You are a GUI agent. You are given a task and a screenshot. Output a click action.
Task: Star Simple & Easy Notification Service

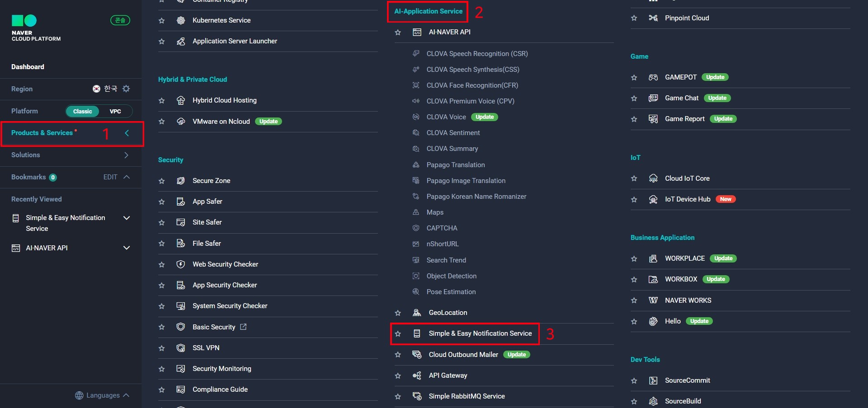coord(398,334)
